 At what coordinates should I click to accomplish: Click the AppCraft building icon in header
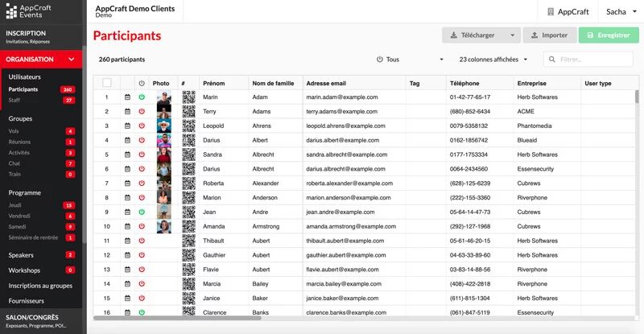[x=551, y=12]
